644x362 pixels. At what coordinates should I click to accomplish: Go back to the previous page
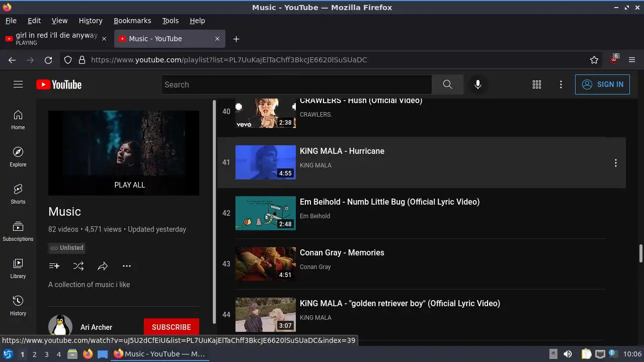pyautogui.click(x=12, y=60)
